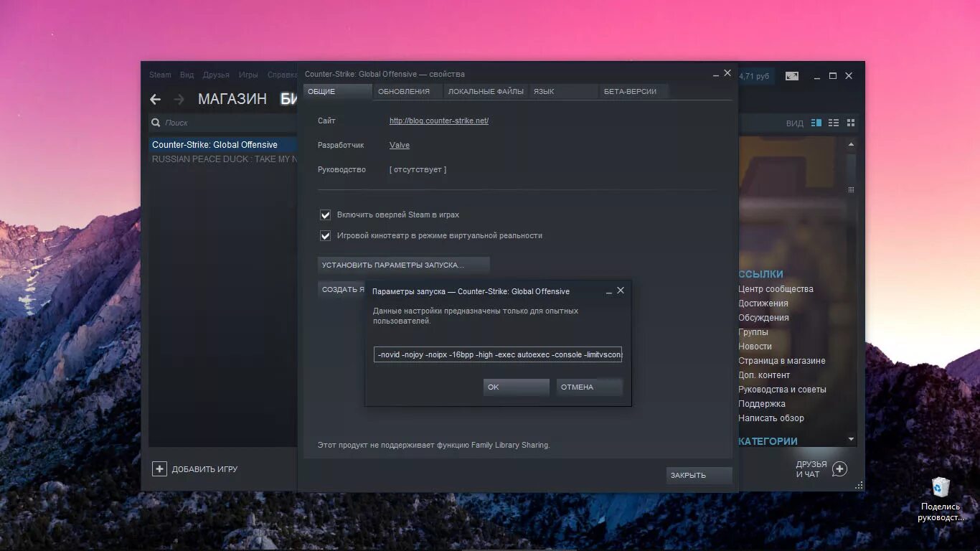Image resolution: width=980 pixels, height=551 pixels.
Task: Switch library to list view icon
Action: click(x=834, y=123)
